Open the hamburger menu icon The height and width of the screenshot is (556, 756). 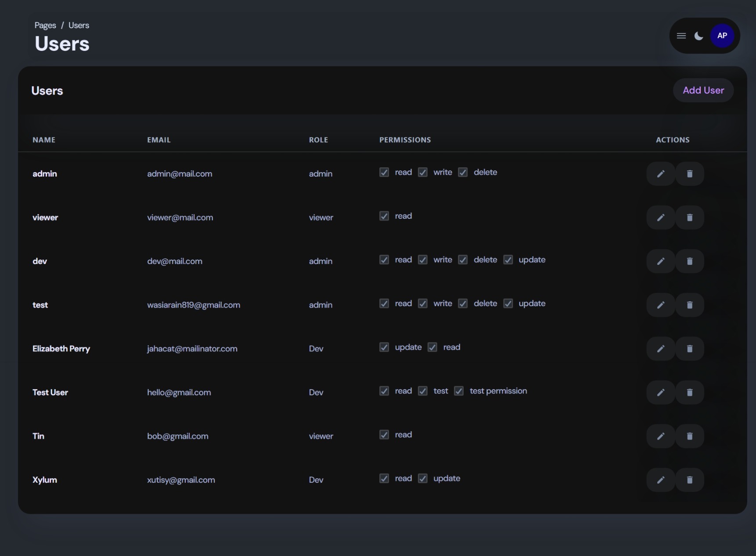tap(681, 36)
